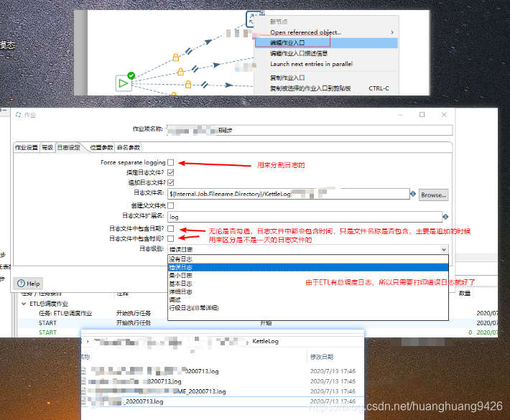Choose 编辑作业入口描述信息 menu entry

pos(326,53)
